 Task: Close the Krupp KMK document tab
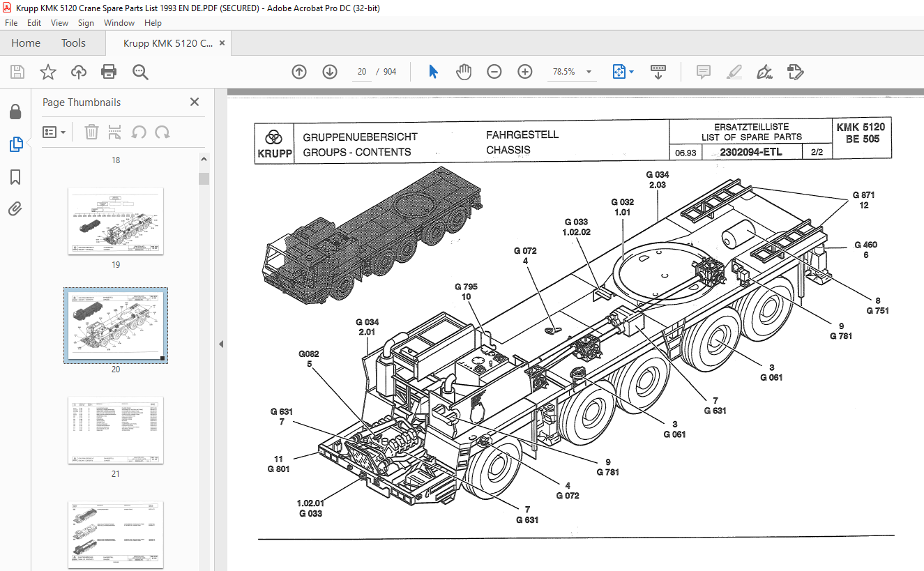click(222, 43)
